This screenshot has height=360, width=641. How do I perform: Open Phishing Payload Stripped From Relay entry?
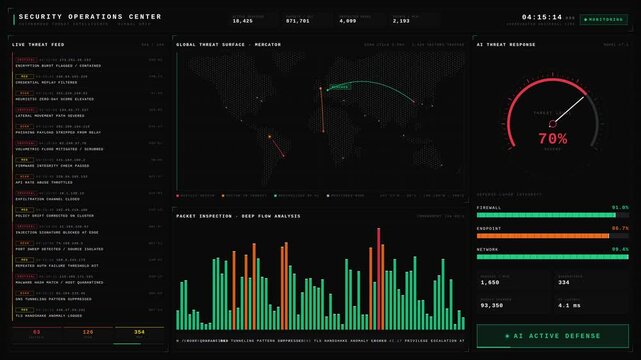[88, 130]
